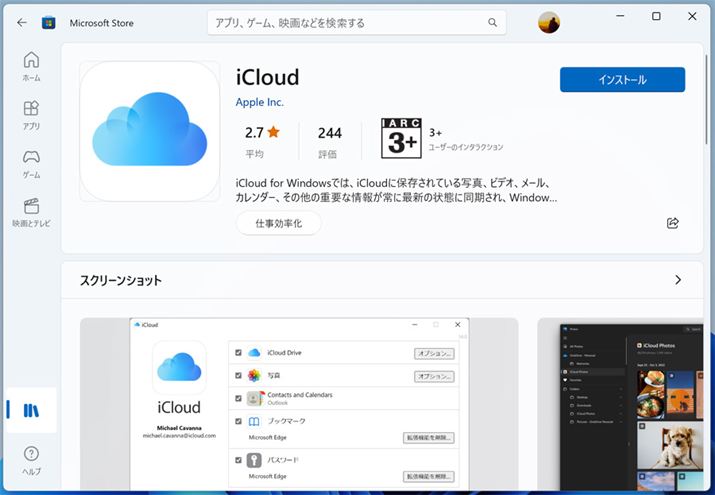This screenshot has width=715, height=495.
Task: Click the スクリーンショット heading
Action: [120, 280]
